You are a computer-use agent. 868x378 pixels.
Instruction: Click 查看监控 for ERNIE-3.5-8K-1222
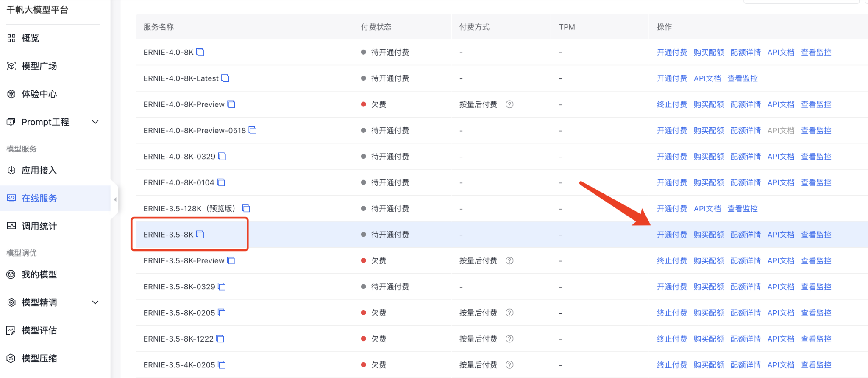pyautogui.click(x=816, y=339)
